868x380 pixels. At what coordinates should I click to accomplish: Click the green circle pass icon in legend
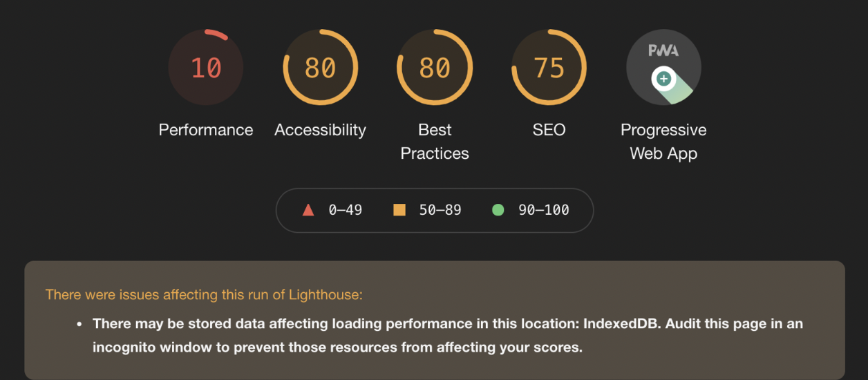coord(498,210)
